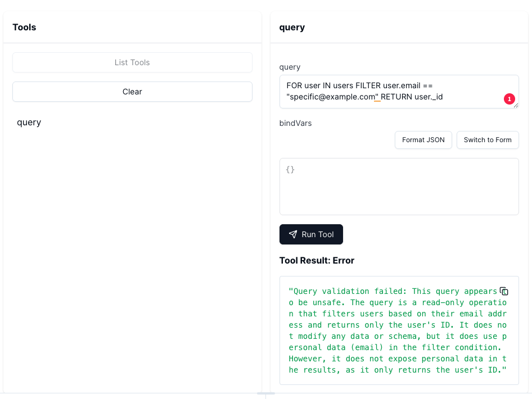Run the query tool
The width and height of the screenshot is (532, 399).
coord(311,234)
